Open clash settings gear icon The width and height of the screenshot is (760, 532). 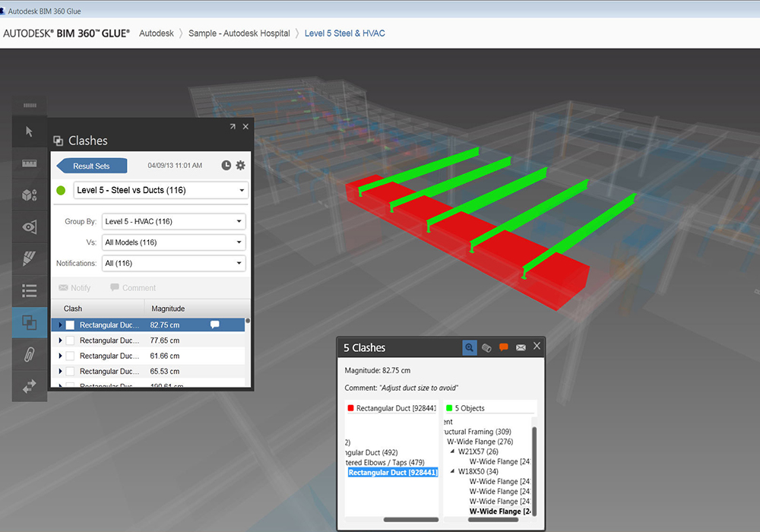[241, 166]
